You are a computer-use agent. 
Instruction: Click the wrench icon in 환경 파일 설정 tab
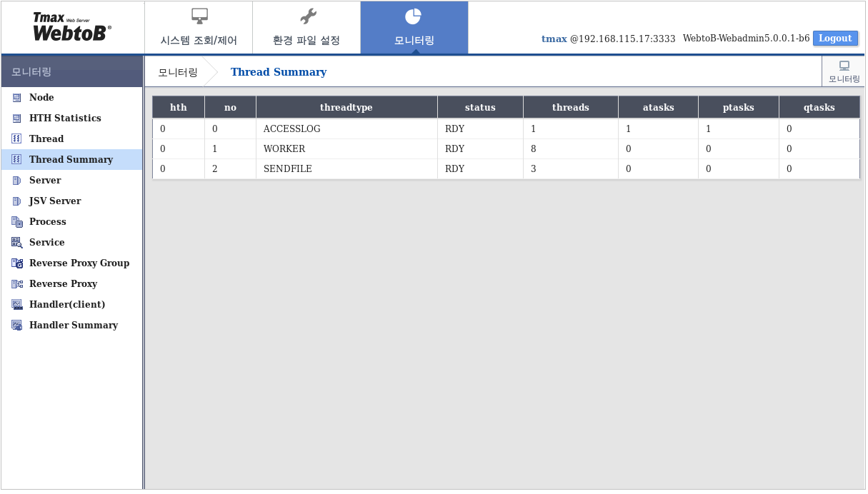click(307, 16)
